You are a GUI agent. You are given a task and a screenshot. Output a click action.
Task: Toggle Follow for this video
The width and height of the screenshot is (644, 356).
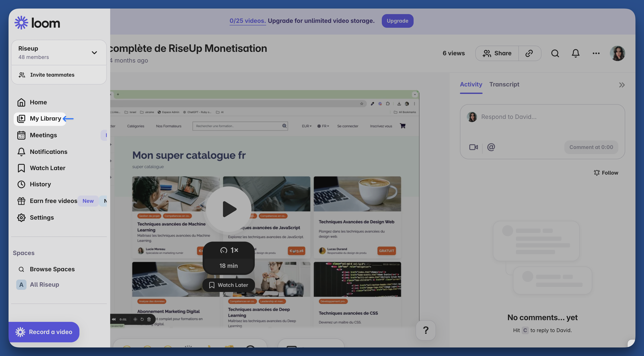(606, 173)
